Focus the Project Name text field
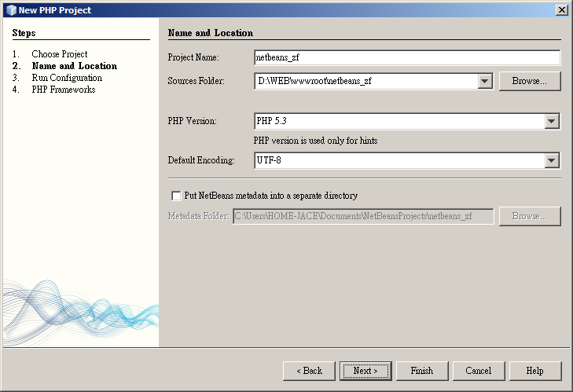 tap(407, 57)
